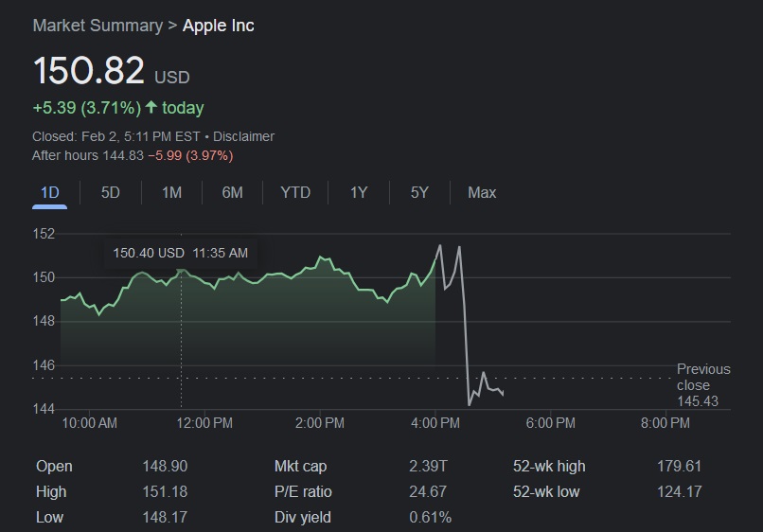
Task: Select the Max range tab
Action: 482,193
